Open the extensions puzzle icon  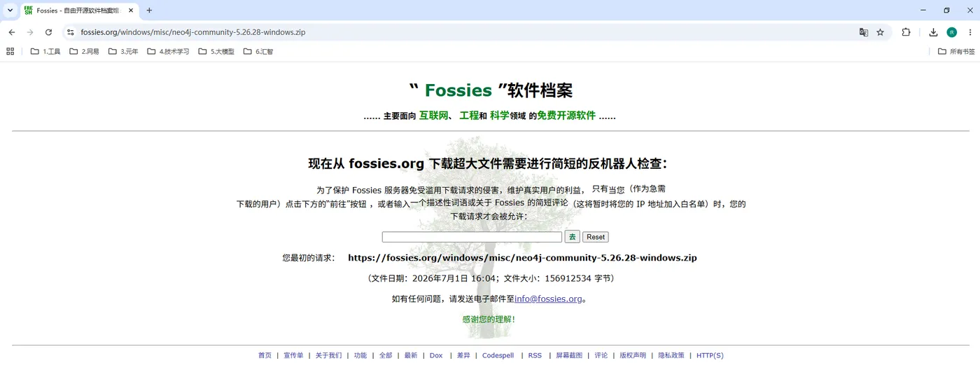tap(906, 32)
